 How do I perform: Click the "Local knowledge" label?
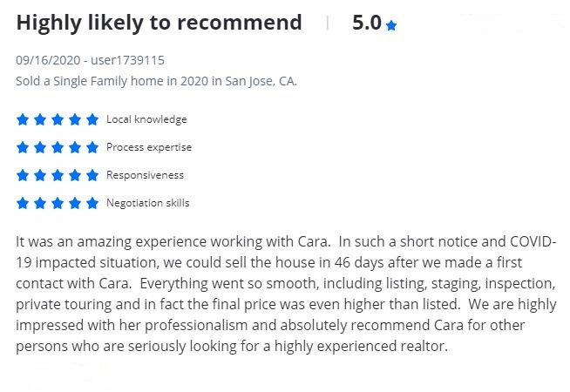coord(146,119)
